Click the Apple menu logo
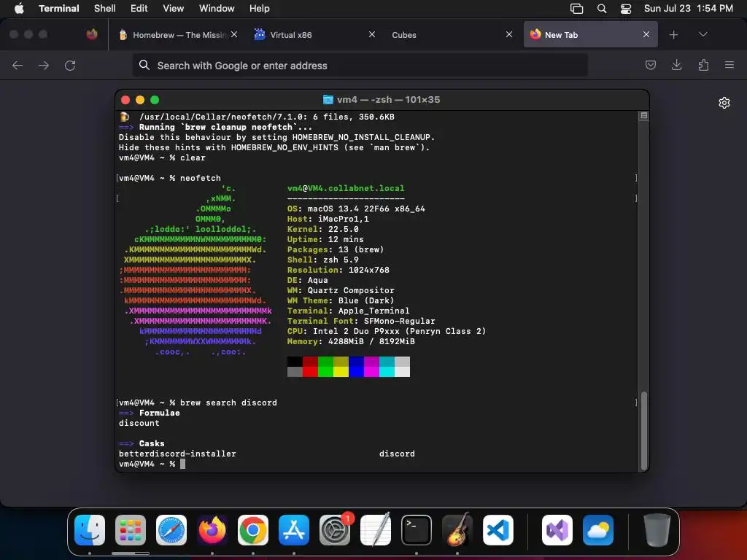Image resolution: width=747 pixels, height=560 pixels. pos(19,8)
